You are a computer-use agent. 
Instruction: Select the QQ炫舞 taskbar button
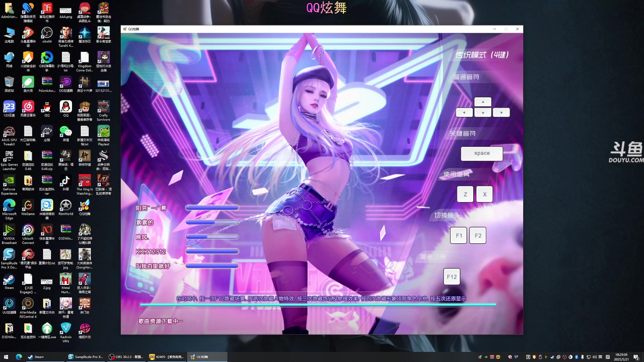pyautogui.click(x=208, y=357)
